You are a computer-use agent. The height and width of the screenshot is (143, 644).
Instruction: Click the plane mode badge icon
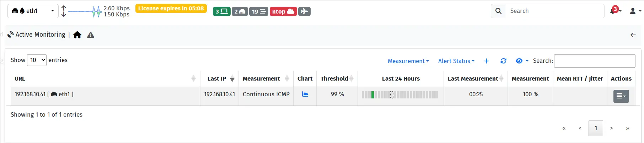(x=304, y=11)
